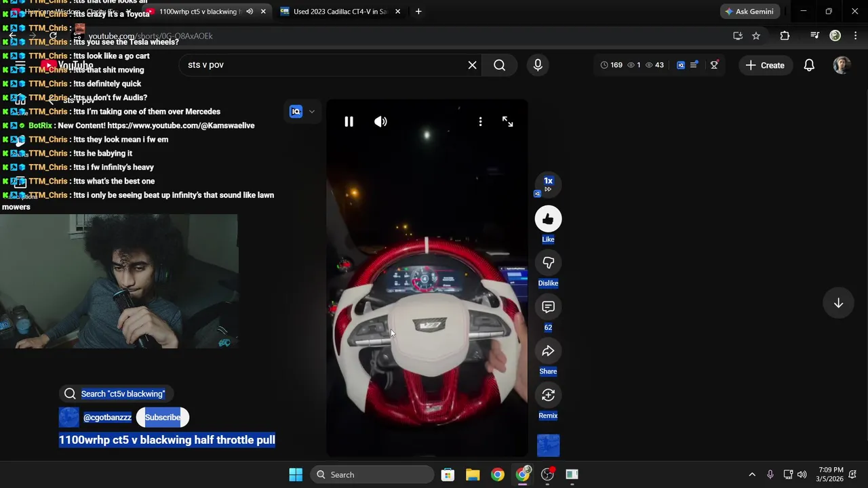Click the webcam overlay of the streamer
The width and height of the screenshot is (868, 488).
click(119, 281)
